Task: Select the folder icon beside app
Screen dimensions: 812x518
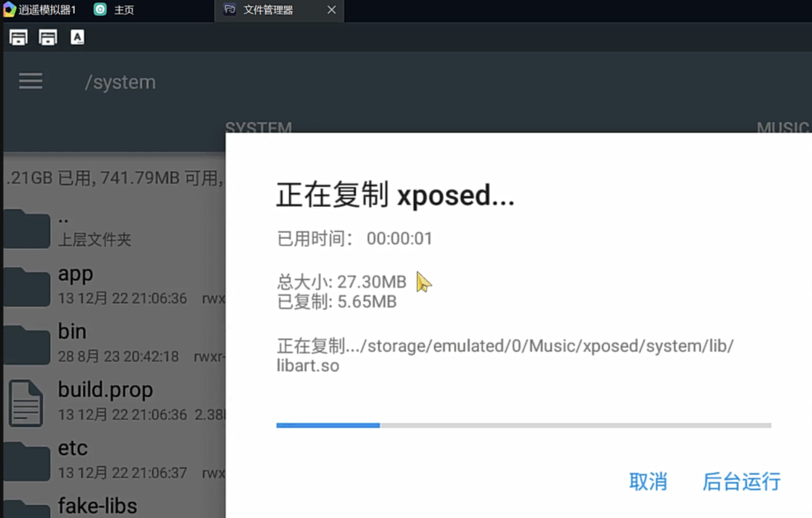Action: click(27, 286)
